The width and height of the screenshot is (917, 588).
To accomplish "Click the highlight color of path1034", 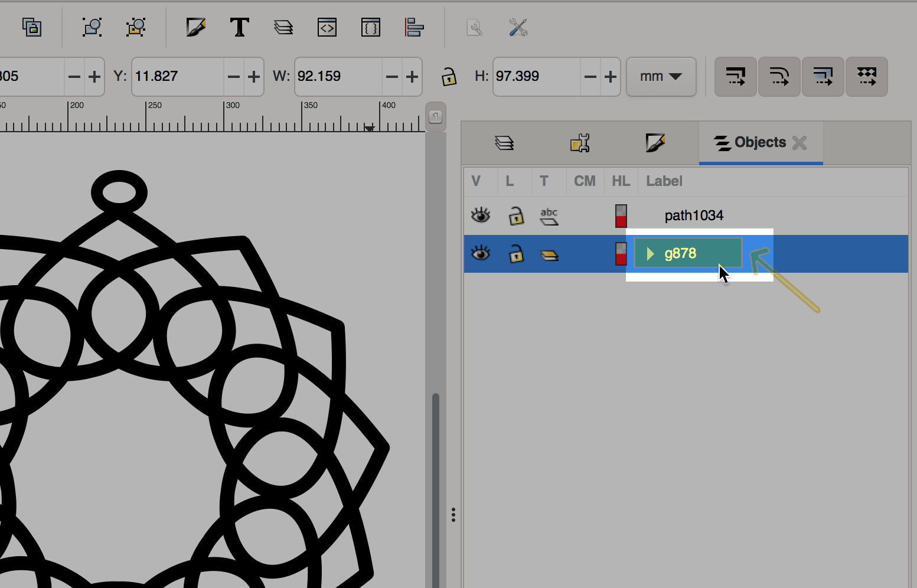I will 621,216.
